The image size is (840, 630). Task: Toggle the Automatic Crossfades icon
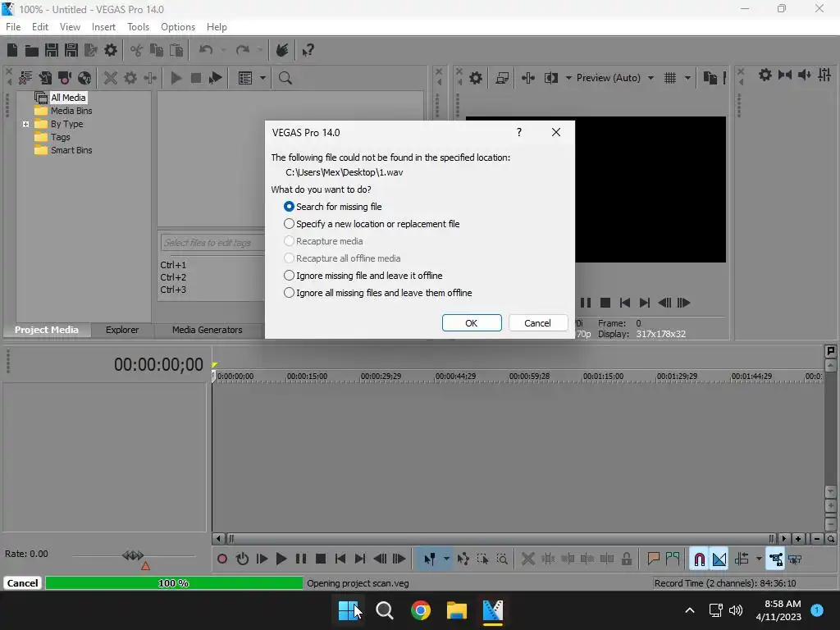click(x=719, y=559)
